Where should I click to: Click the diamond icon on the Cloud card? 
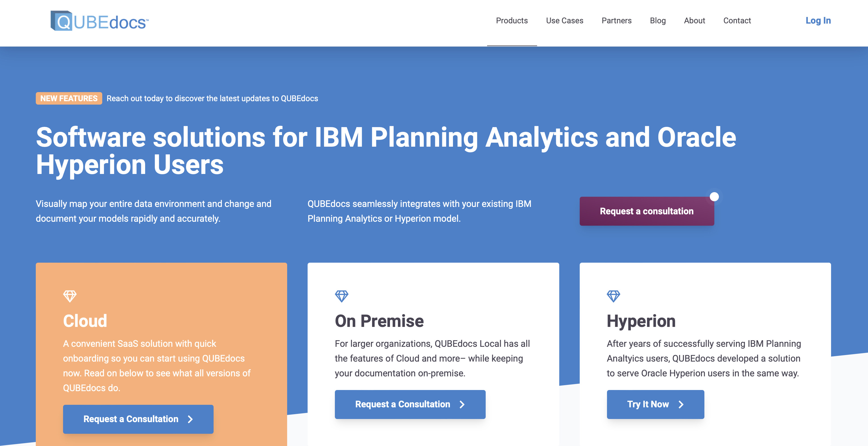[x=70, y=296]
